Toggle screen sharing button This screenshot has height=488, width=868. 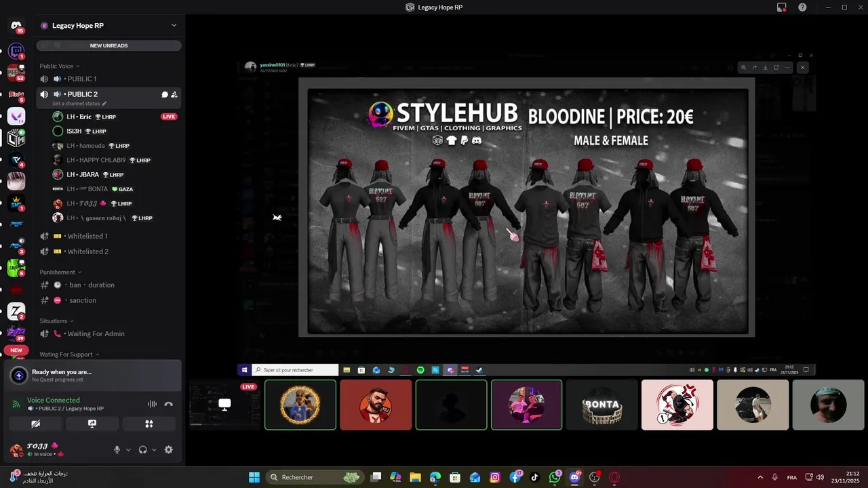click(92, 424)
